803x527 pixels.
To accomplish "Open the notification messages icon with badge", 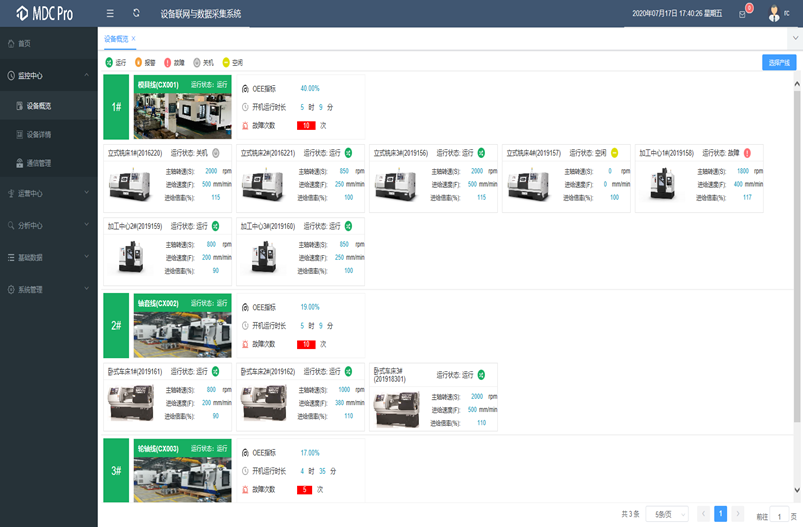I will pos(742,14).
